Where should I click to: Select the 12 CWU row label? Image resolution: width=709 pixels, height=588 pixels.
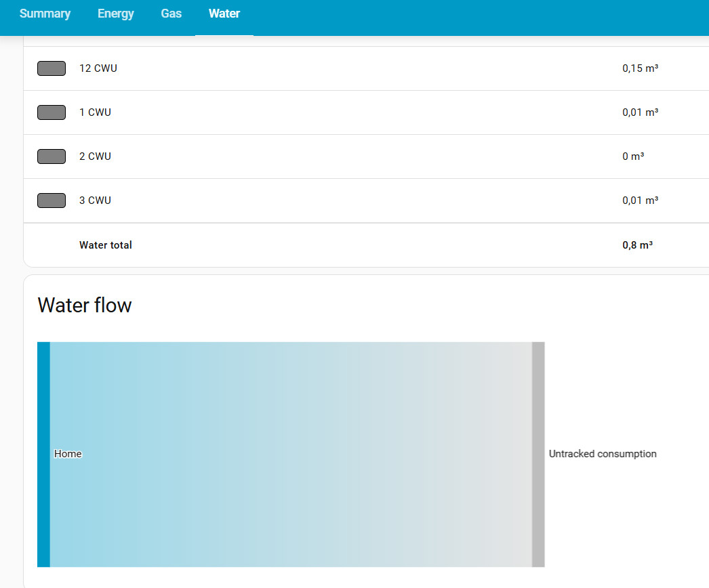coord(98,68)
